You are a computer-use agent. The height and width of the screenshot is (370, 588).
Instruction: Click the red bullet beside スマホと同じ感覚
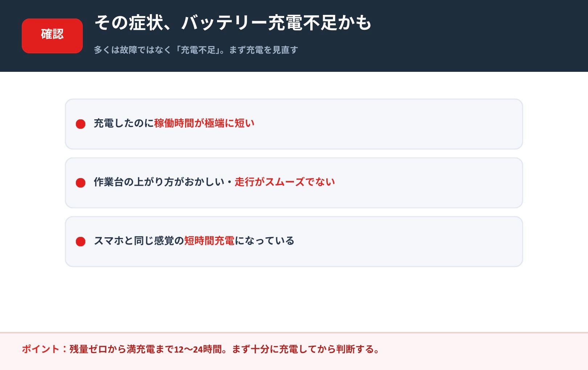[81, 242]
